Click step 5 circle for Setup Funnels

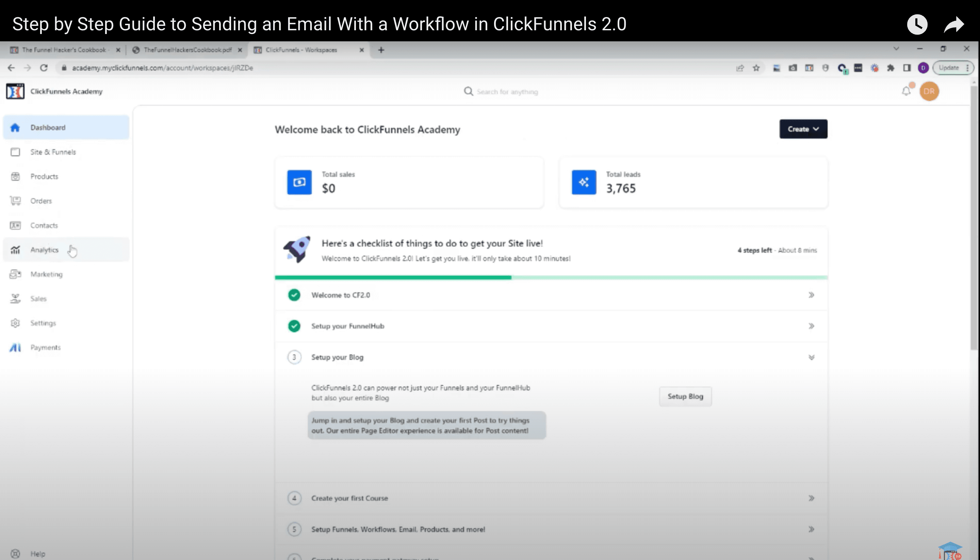click(294, 529)
